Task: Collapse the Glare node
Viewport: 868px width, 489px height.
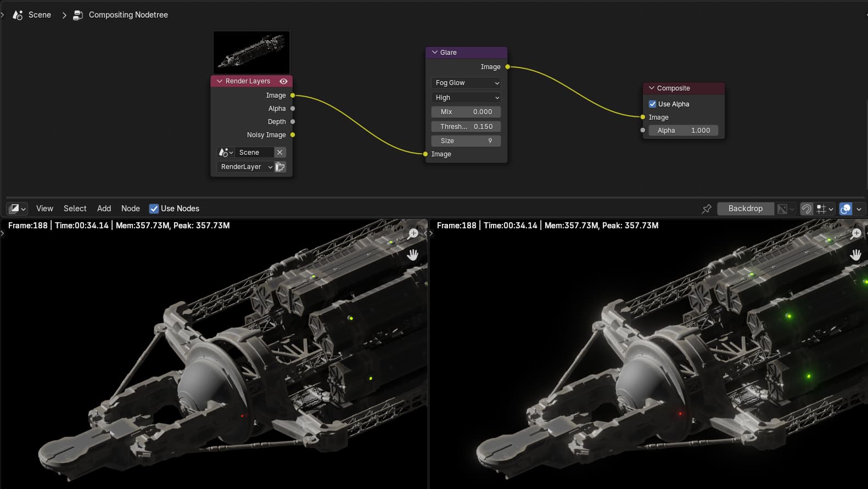Action: [435, 53]
